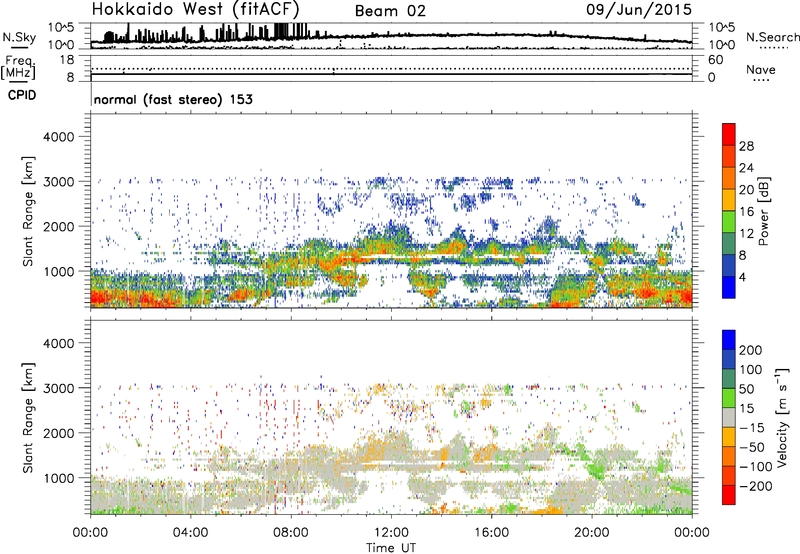The height and width of the screenshot is (554, 800).
Task: Click the '08:00' time tick label
Action: (x=290, y=533)
